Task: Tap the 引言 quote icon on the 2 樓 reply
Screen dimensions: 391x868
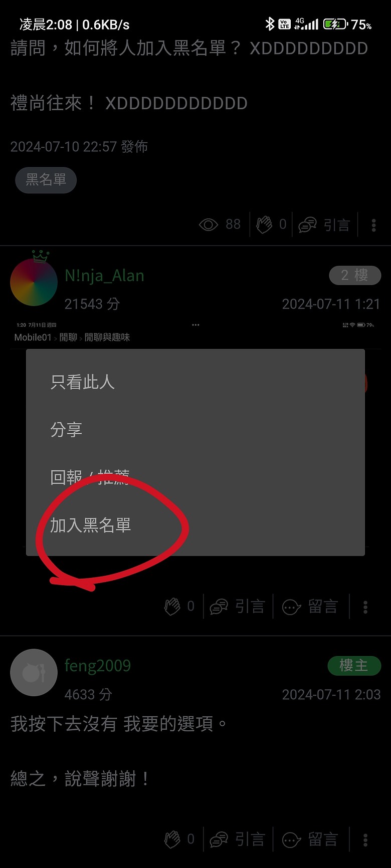Action: [219, 607]
